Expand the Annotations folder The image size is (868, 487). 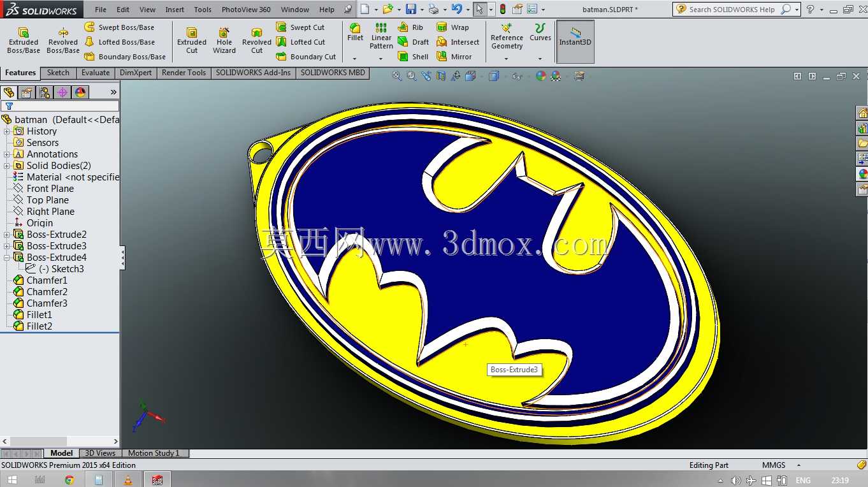[7, 154]
